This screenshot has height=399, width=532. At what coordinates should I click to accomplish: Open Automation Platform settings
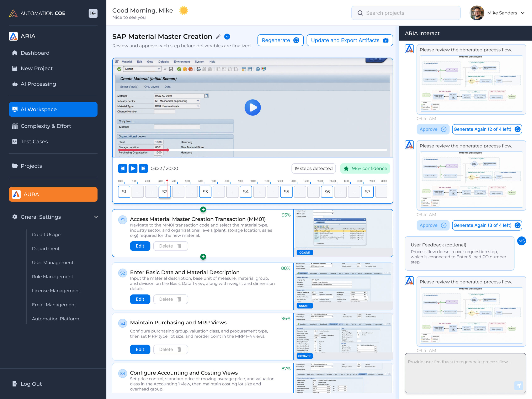pyautogui.click(x=55, y=319)
